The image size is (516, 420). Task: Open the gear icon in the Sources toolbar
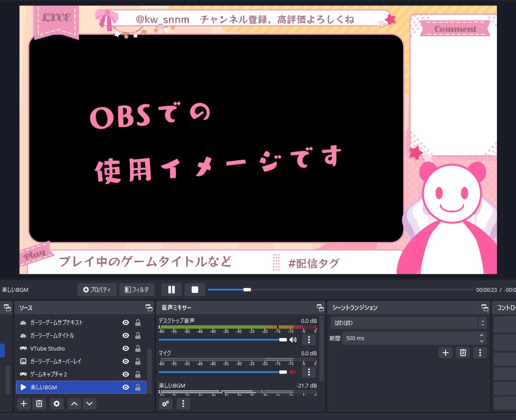(57, 403)
